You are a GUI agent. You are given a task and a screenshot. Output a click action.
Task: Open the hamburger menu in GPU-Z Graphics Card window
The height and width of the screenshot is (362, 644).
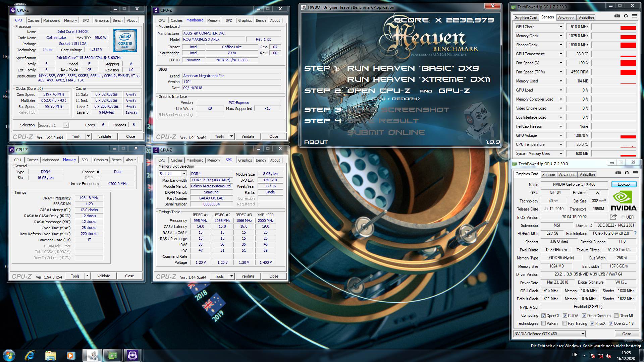pos(635,173)
